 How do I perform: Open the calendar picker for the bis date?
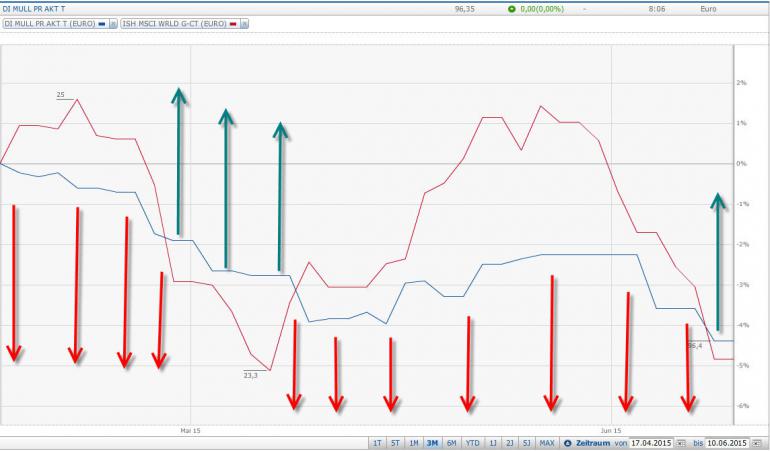[x=757, y=443]
